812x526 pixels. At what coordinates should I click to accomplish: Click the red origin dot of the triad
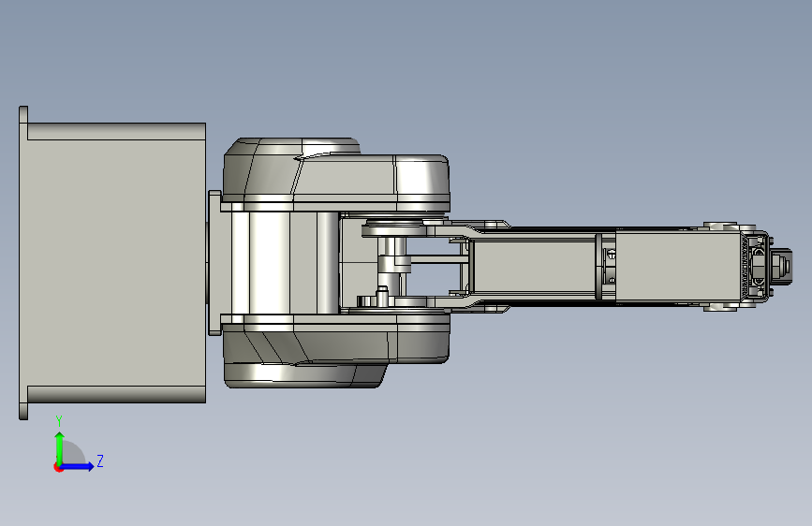click(x=58, y=467)
